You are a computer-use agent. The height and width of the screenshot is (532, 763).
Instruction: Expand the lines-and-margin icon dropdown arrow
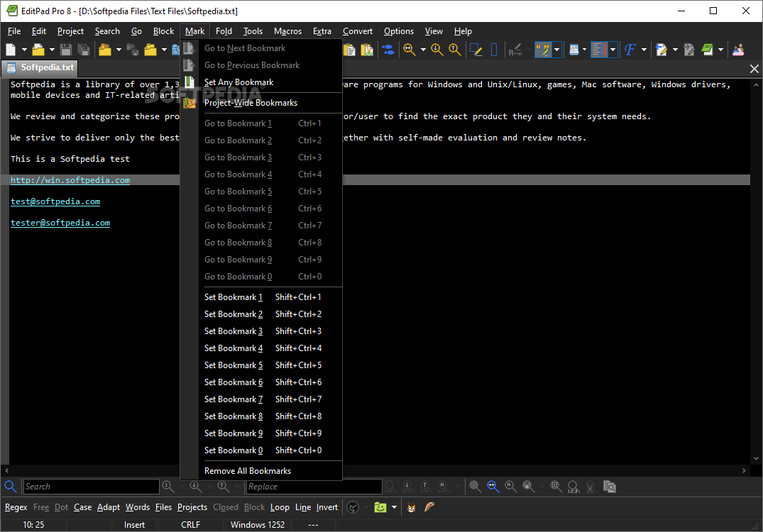click(613, 50)
